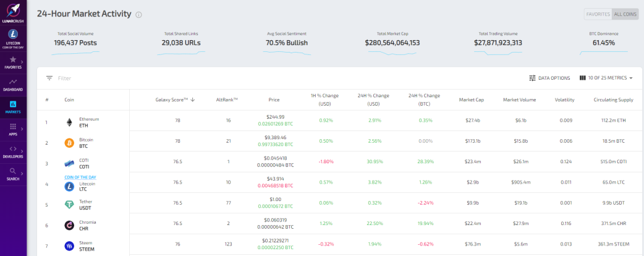Click Tether 24H BTC change -2.24%
Screen dimensions: 644x256
[424, 203]
